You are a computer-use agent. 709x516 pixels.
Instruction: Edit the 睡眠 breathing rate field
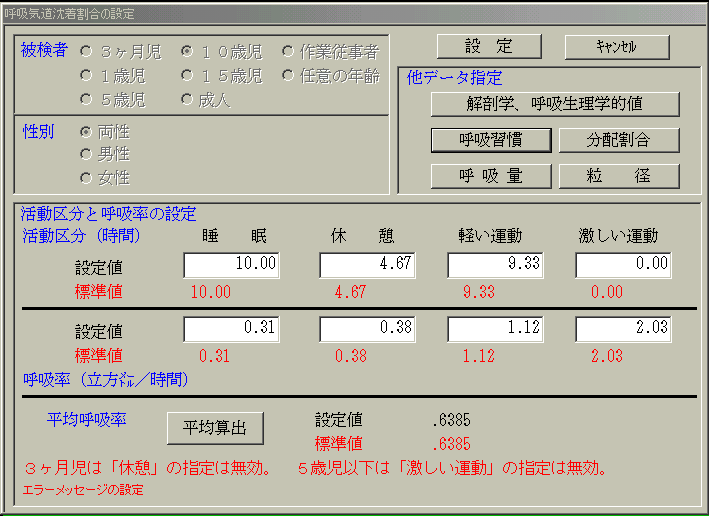(x=231, y=328)
